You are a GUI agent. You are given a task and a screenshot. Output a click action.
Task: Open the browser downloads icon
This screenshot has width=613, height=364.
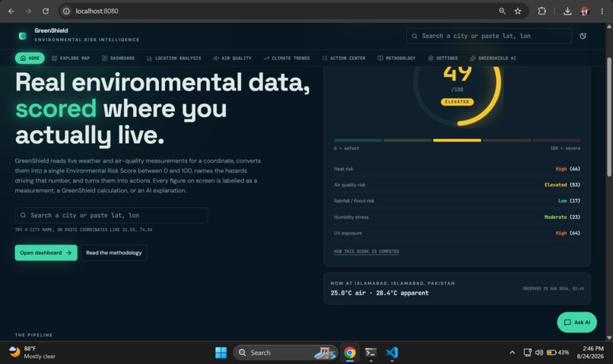pyautogui.click(x=567, y=11)
